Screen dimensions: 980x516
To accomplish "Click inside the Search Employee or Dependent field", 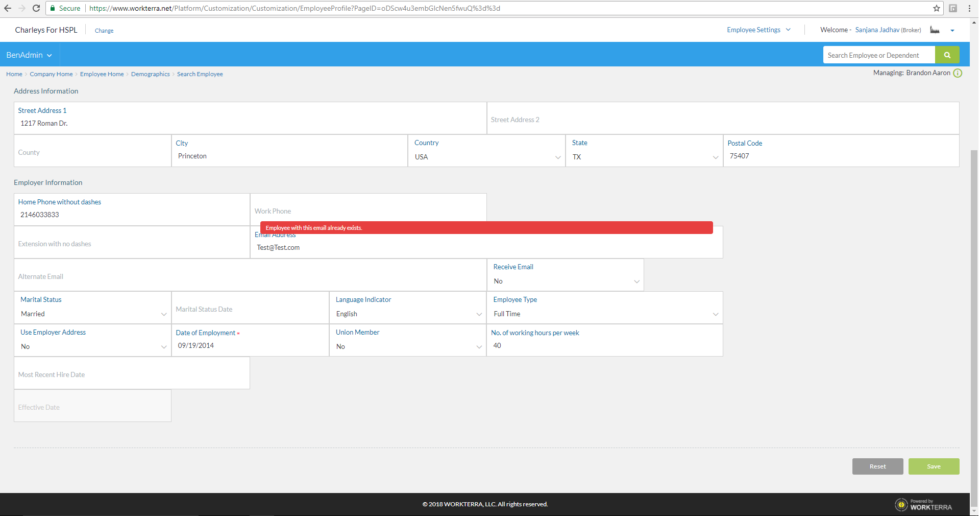I will coord(879,55).
